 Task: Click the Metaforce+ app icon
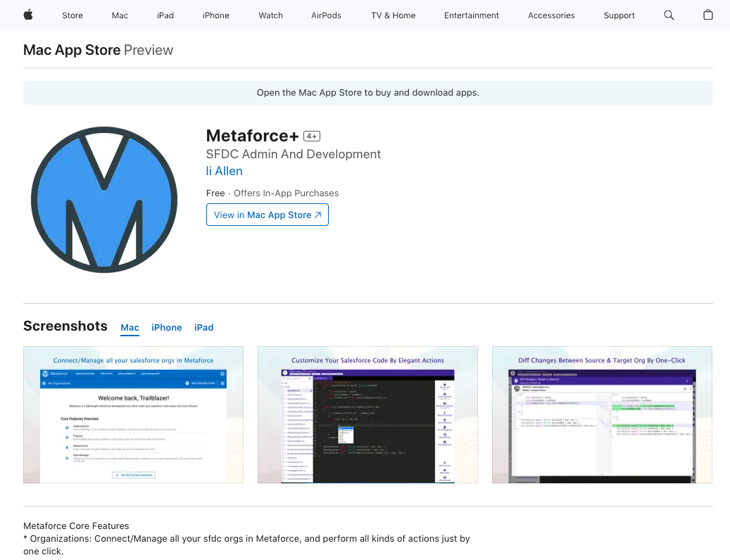pyautogui.click(x=104, y=200)
